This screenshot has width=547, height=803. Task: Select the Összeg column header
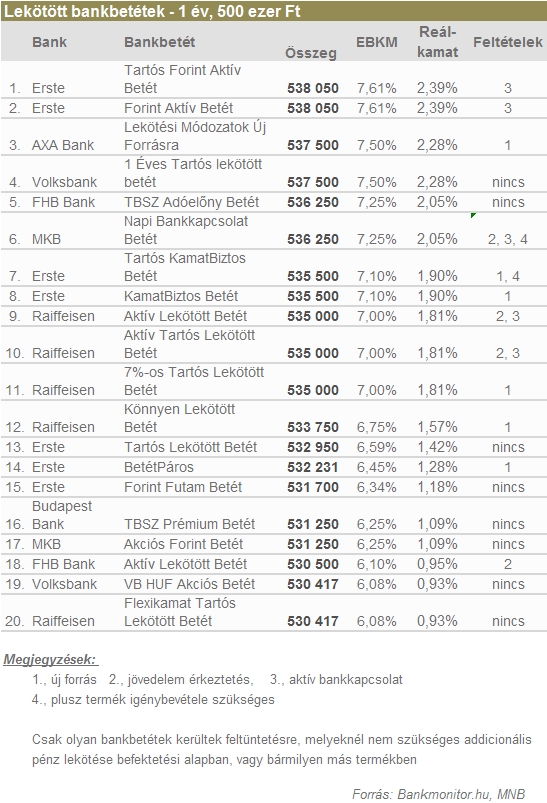[x=310, y=53]
